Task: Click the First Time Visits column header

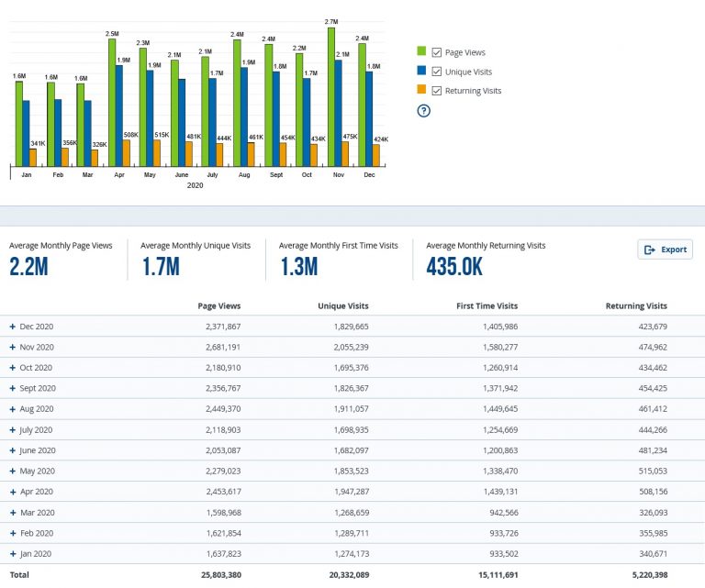Action: (x=487, y=305)
